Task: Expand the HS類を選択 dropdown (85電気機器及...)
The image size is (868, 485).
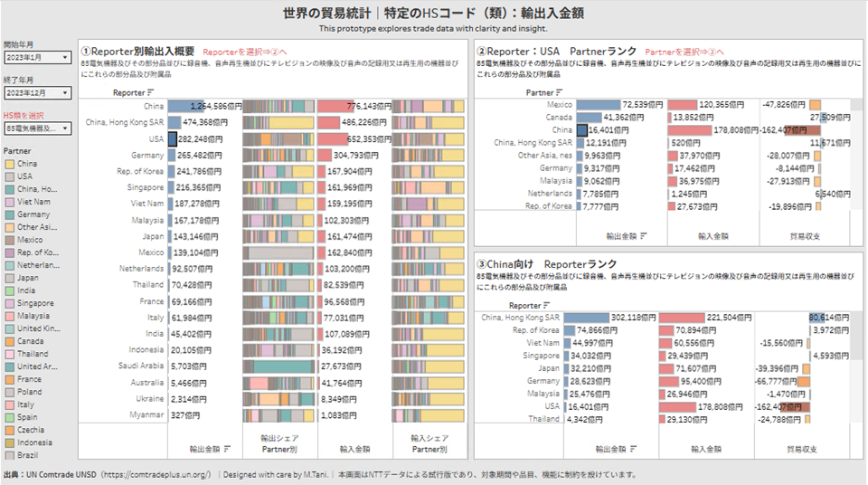Action: tap(37, 128)
